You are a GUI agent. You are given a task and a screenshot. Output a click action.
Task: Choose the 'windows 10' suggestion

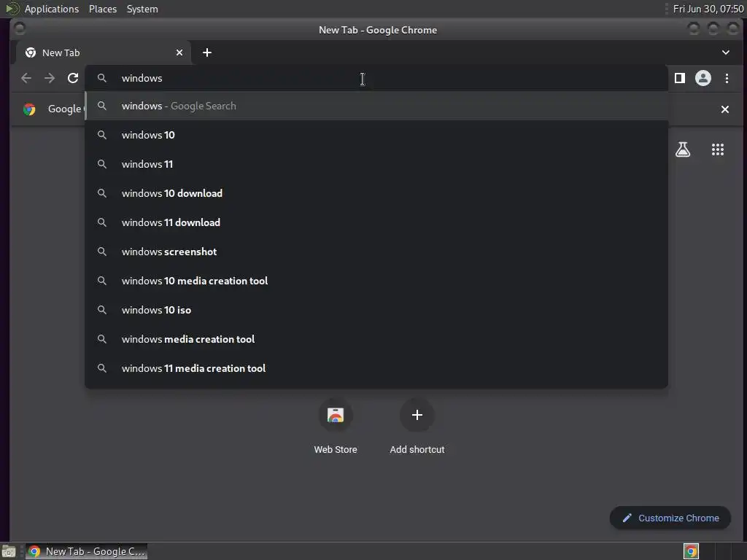[376, 135]
